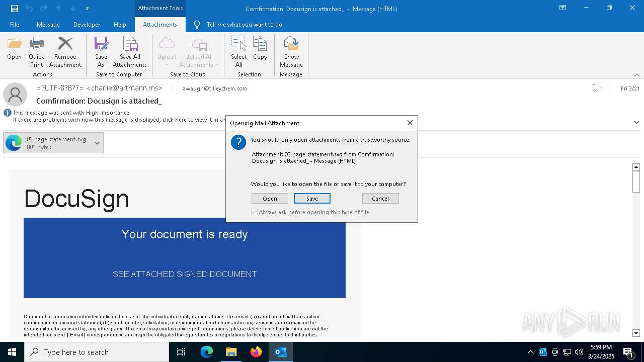Open File Explorer from taskbar
The image size is (644, 362).
coord(231,352)
